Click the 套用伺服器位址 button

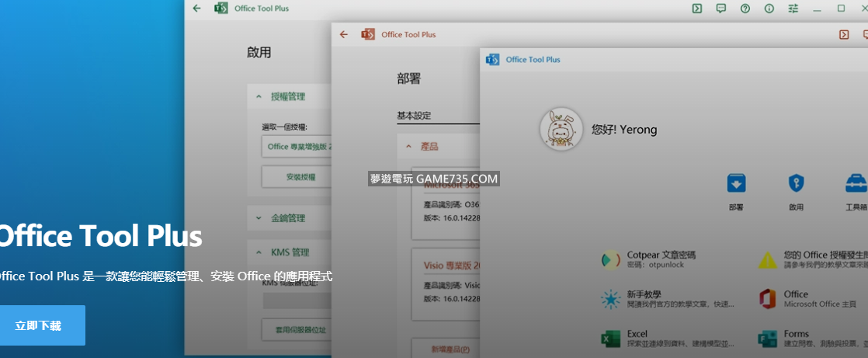pyautogui.click(x=296, y=330)
